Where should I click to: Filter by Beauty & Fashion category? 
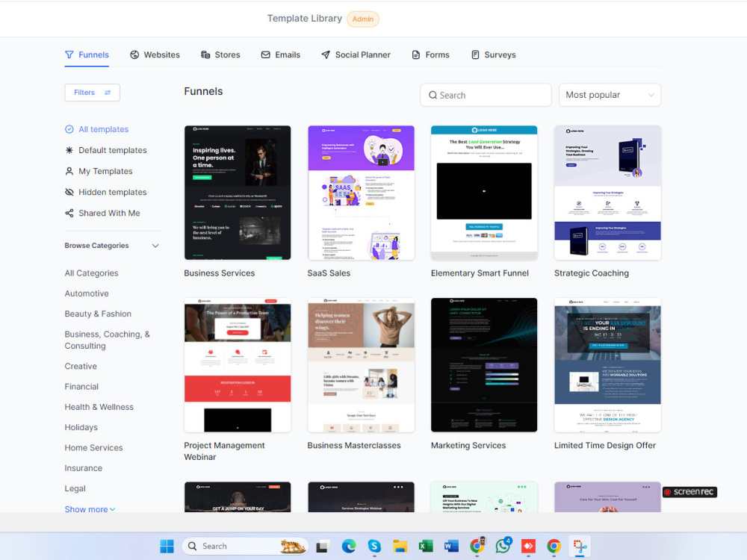click(x=98, y=314)
